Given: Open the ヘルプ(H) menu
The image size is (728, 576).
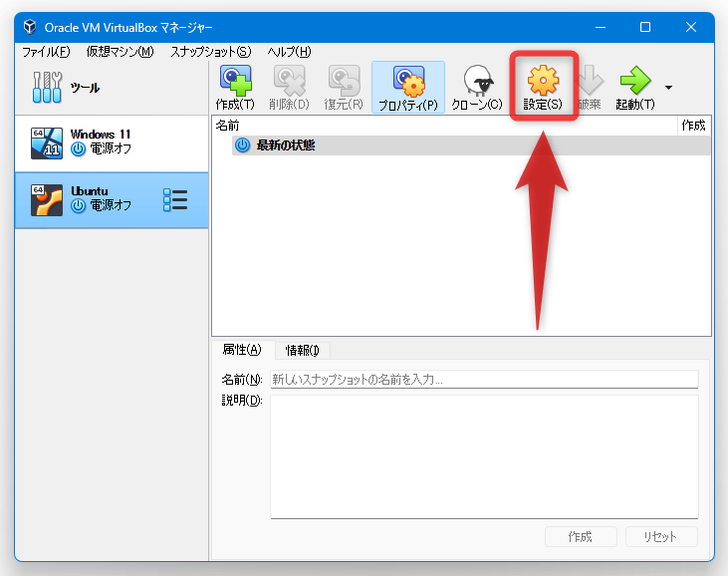Looking at the screenshot, I should pyautogui.click(x=289, y=52).
